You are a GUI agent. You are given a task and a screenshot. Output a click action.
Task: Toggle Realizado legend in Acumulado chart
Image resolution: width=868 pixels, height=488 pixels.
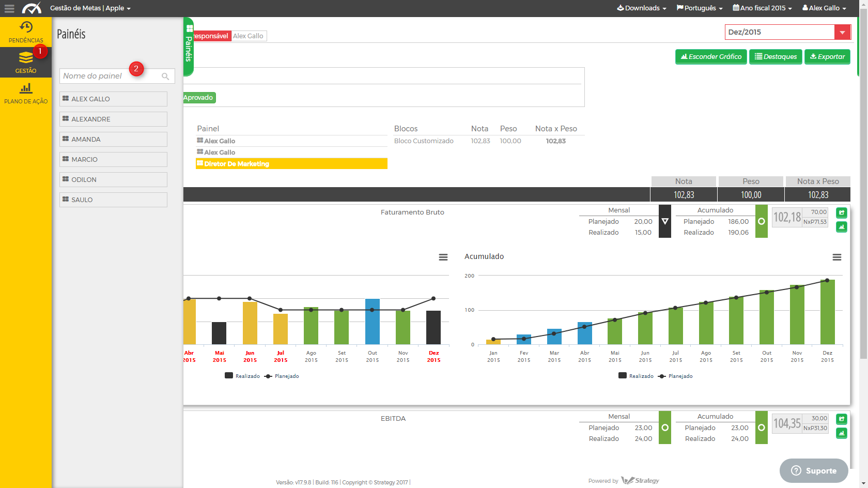tap(636, 376)
